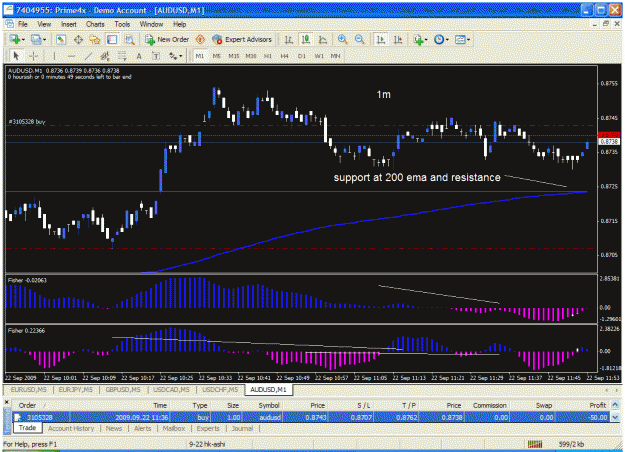Select the Horizontal Line drawing tool

71,56
